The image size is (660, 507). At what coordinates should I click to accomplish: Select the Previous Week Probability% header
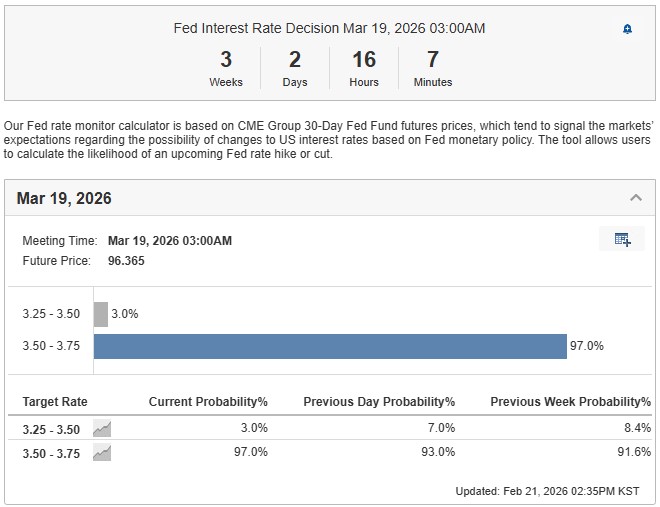click(x=570, y=401)
